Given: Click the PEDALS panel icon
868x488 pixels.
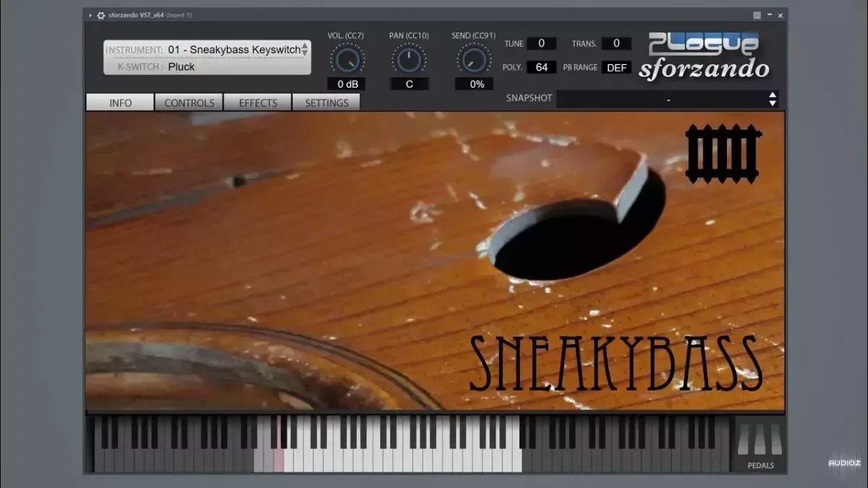Looking at the screenshot, I should [x=760, y=445].
